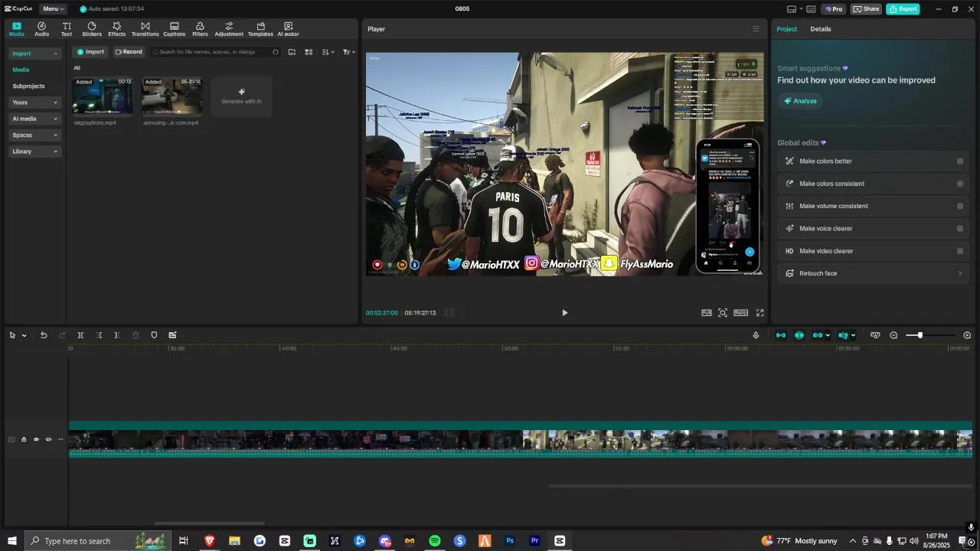Adjust the timeline zoom slider handle

click(x=920, y=335)
